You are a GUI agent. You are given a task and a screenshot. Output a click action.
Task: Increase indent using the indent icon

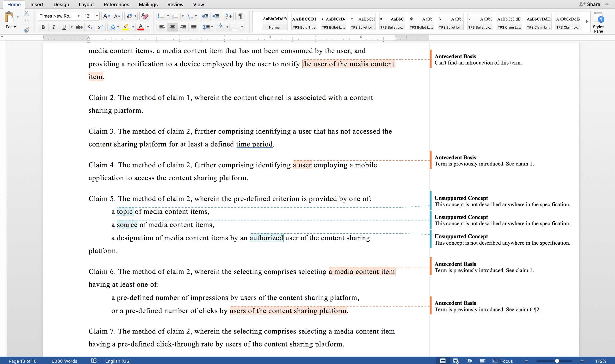(x=215, y=16)
